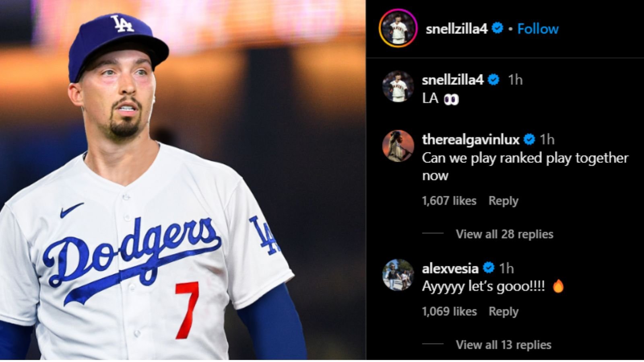Follow snellzilla4 from the post header
The image size is (644, 362).
(538, 29)
